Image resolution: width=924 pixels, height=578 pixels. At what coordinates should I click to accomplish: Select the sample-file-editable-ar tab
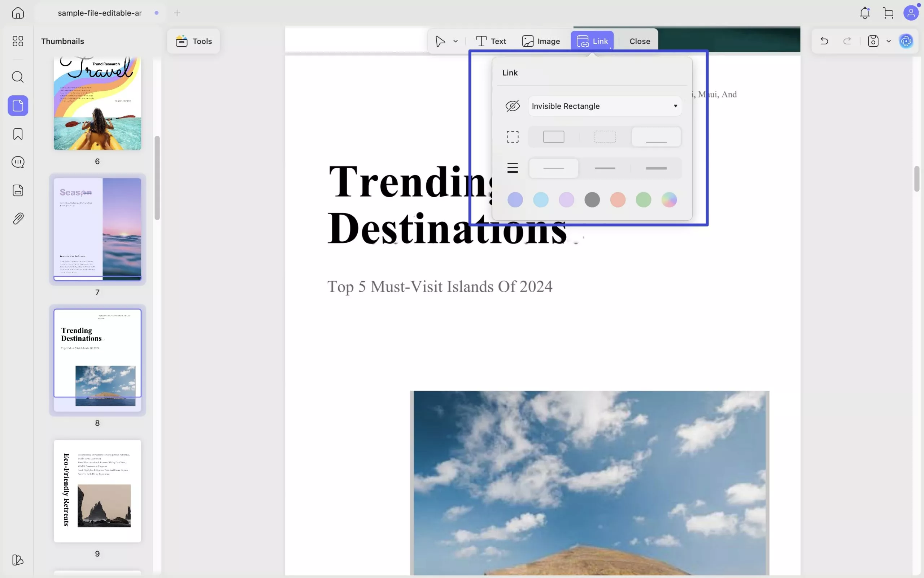[x=100, y=13]
